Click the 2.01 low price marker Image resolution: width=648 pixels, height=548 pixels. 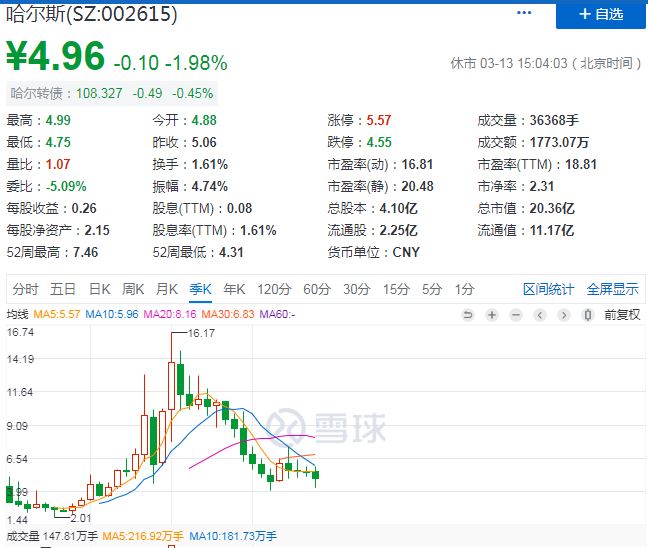[x=81, y=518]
